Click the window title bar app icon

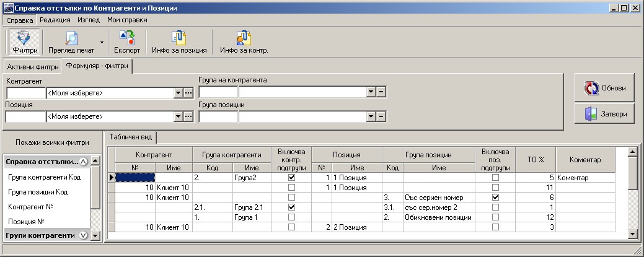pos(7,7)
